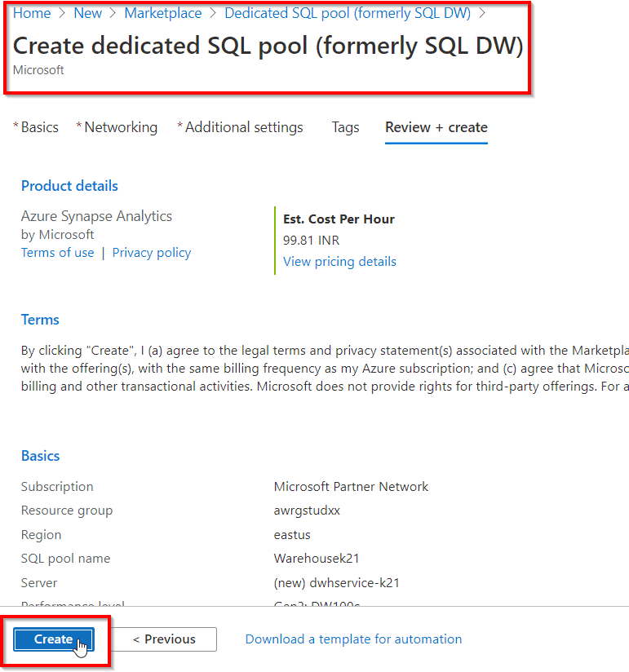Click the Warehousek21 SQL pool name value
The height and width of the screenshot is (672, 629).
click(317, 559)
